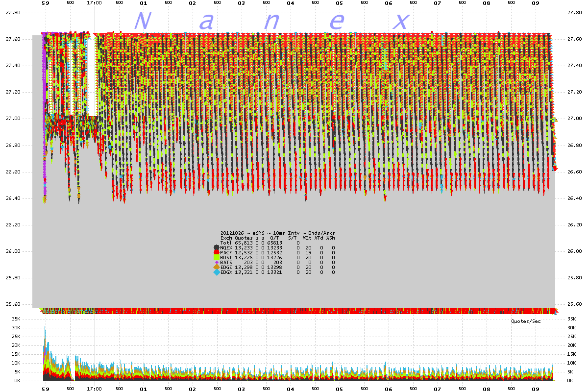The image size is (588, 392).
Task: Click the 26.00 label on right price axis
Action: 574,251
